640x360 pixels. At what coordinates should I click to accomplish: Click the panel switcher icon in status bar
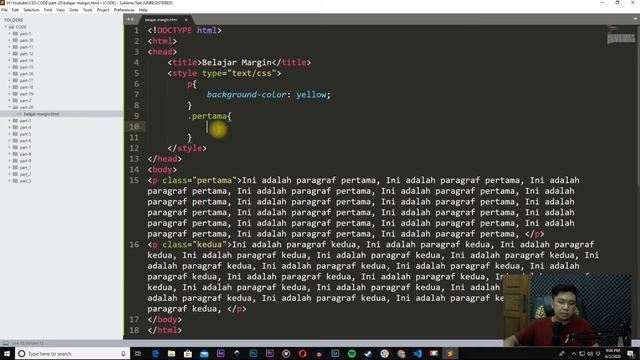[6, 343]
